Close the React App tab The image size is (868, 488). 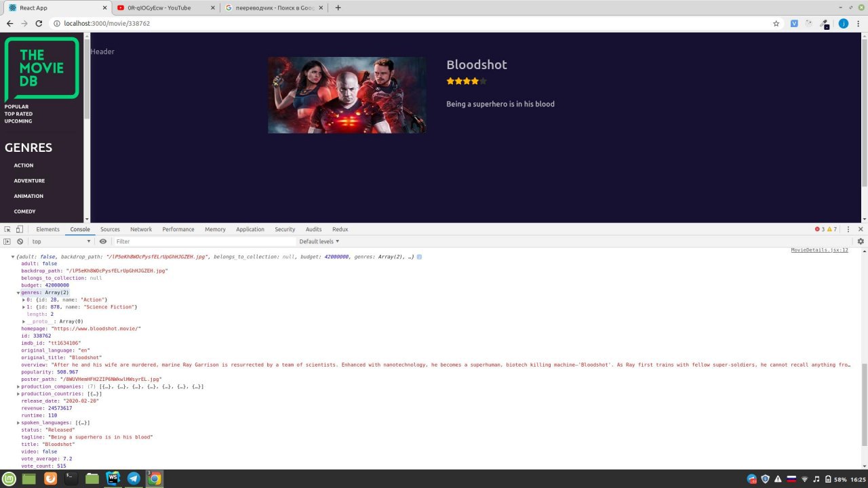104,8
